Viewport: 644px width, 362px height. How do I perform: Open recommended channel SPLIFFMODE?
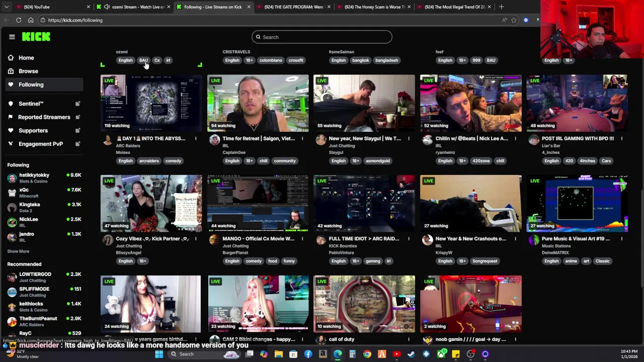click(x=44, y=292)
